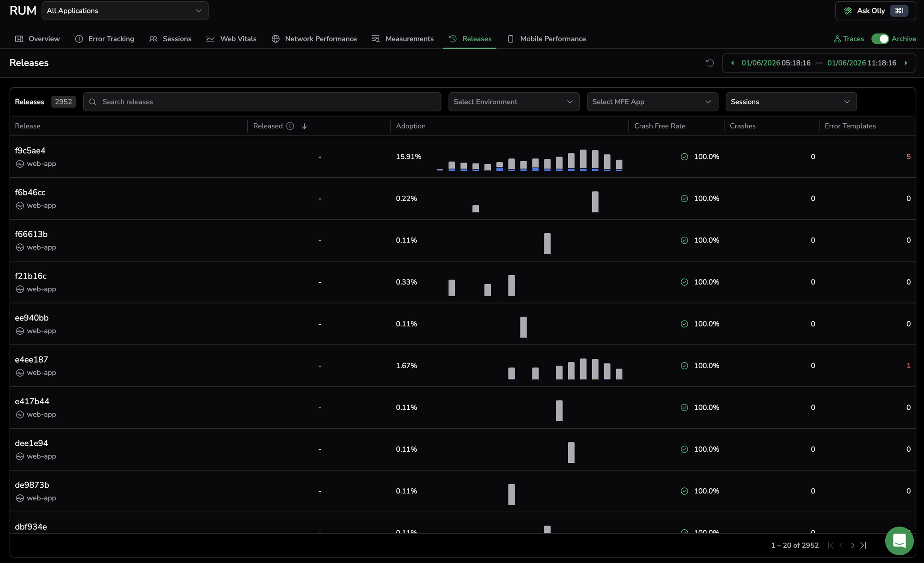Click the web-app icon under ee940bb

(20, 331)
